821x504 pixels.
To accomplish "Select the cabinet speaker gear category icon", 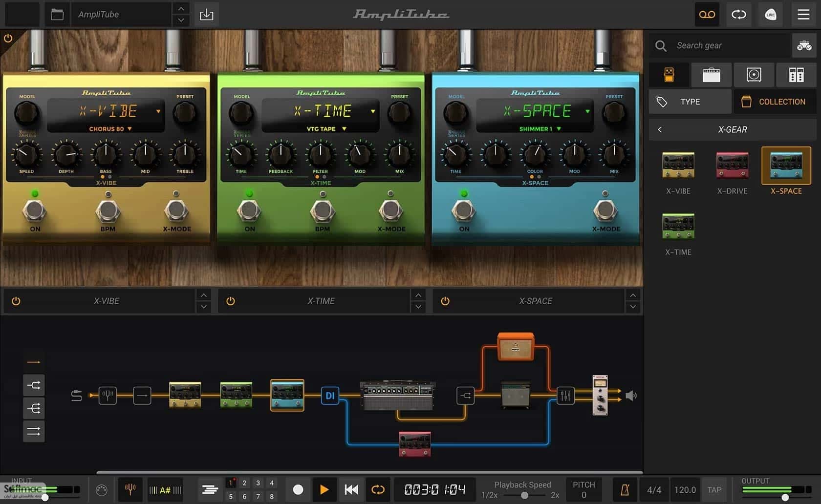I will 754,75.
